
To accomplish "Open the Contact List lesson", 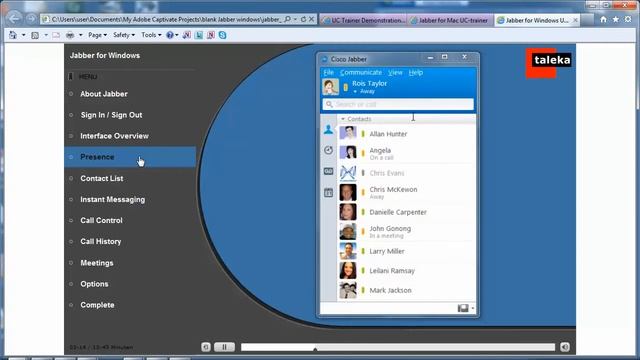I will (x=102, y=178).
